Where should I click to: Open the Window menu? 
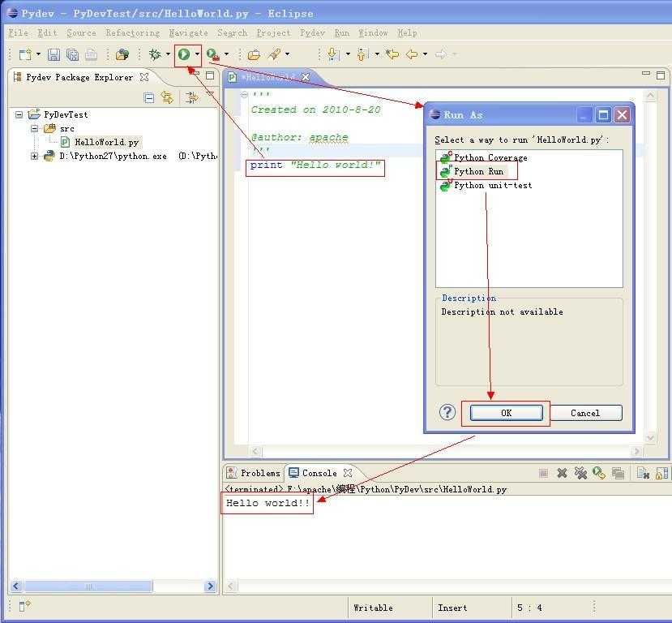point(373,33)
